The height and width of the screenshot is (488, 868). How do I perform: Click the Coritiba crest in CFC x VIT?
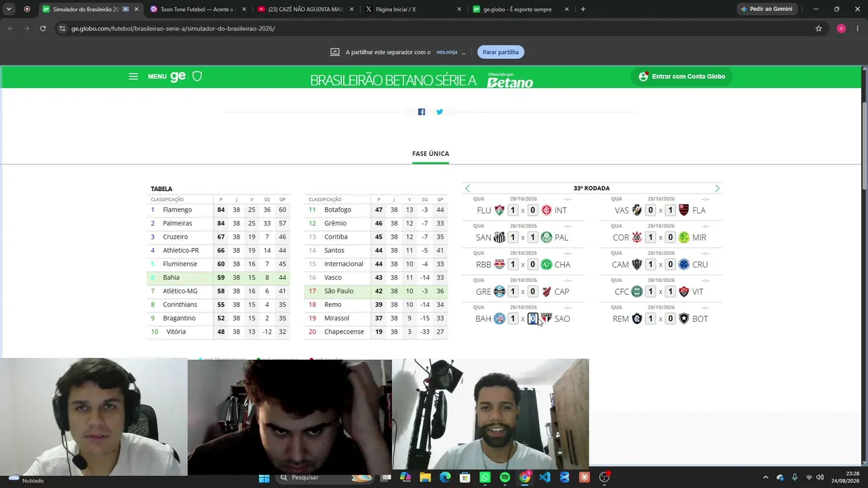(x=637, y=291)
